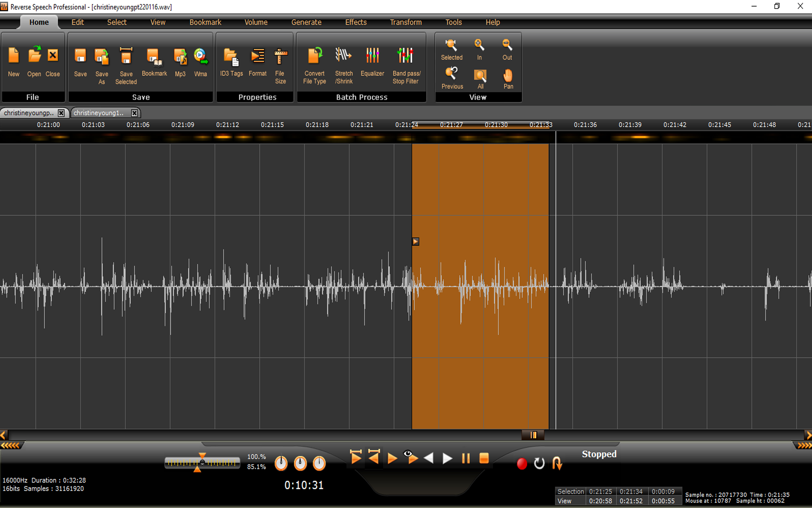The image size is (812, 508).
Task: Open the Effects ribbon tab
Action: coord(356,22)
